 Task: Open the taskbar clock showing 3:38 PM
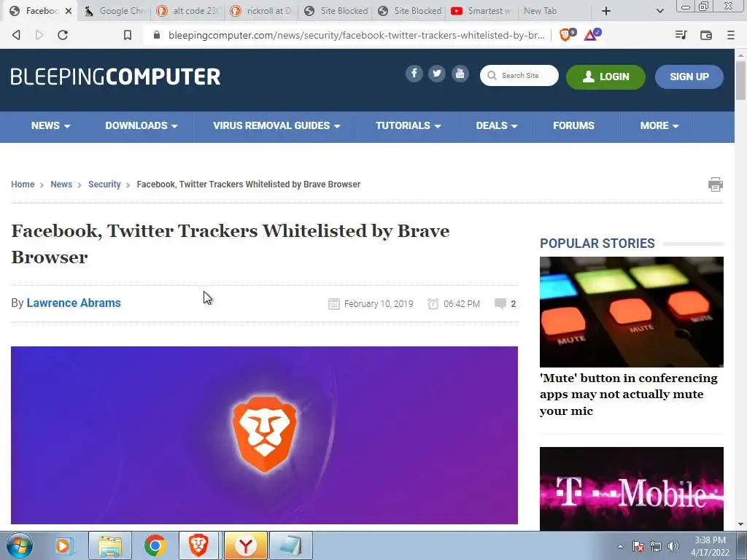(710, 546)
